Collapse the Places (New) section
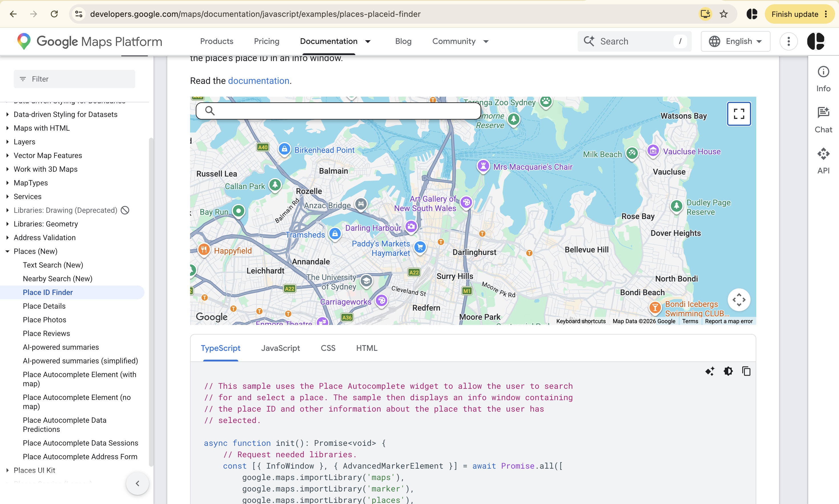The height and width of the screenshot is (504, 839). (x=7, y=251)
